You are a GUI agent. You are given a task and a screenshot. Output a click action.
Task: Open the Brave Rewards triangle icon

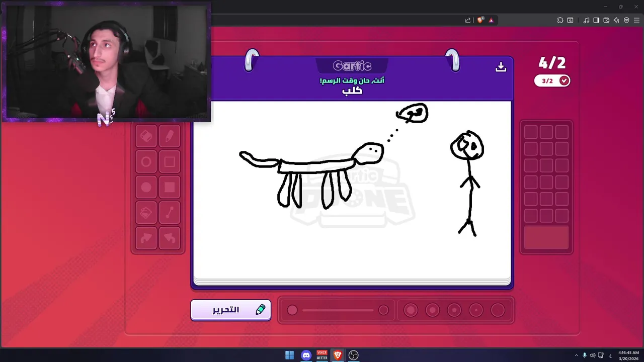[x=491, y=20]
